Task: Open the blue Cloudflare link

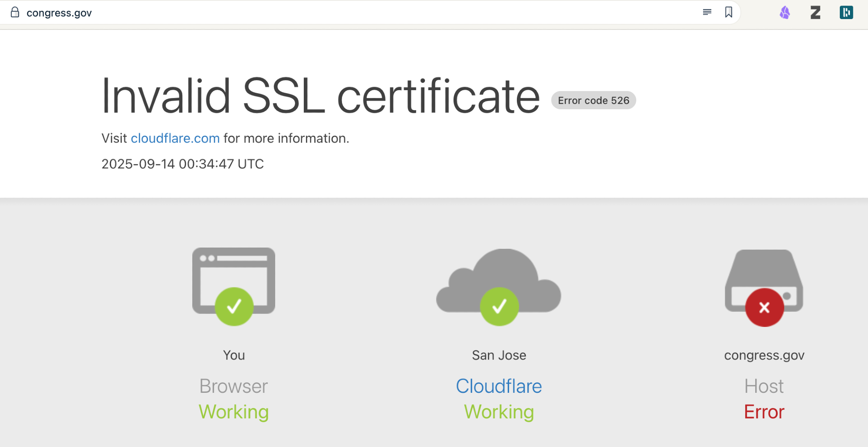Action: click(499, 386)
